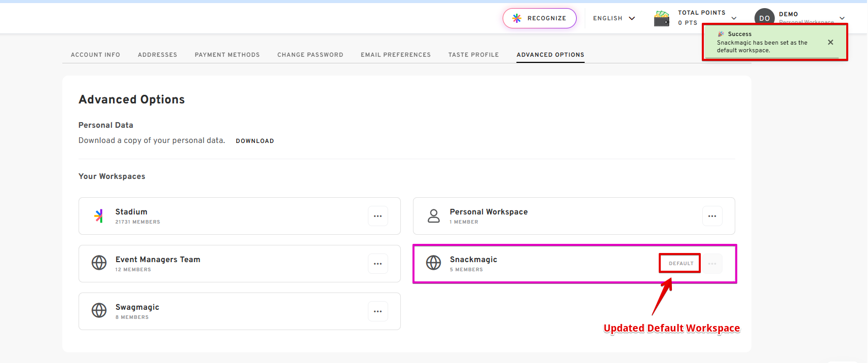Click the DO user avatar
Screen dimensions: 868x363
(x=764, y=18)
